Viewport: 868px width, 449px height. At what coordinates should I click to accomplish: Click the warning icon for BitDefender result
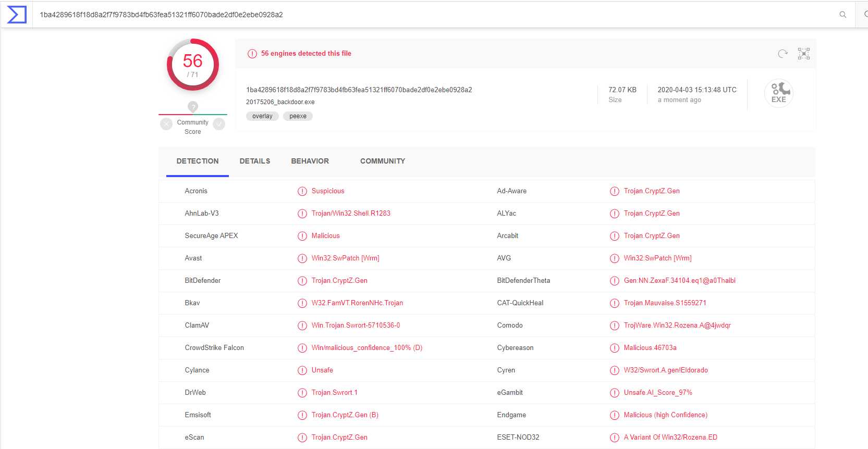coord(302,281)
